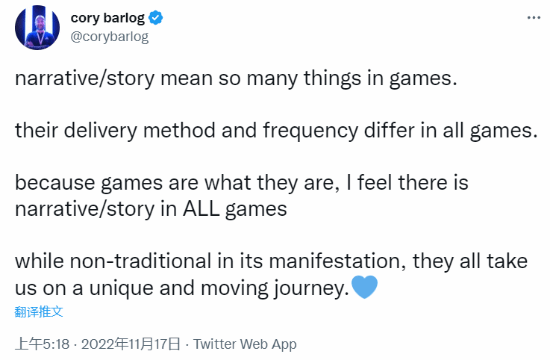Click the word 'frequency' in the tweet
Screen dimensions: 550x360
(310, 132)
